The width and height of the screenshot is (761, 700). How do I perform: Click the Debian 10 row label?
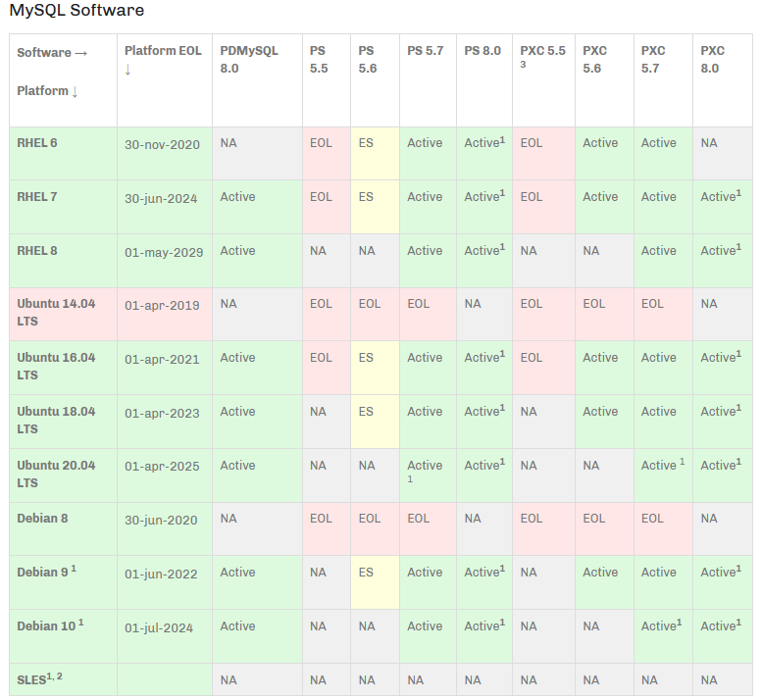point(63,636)
